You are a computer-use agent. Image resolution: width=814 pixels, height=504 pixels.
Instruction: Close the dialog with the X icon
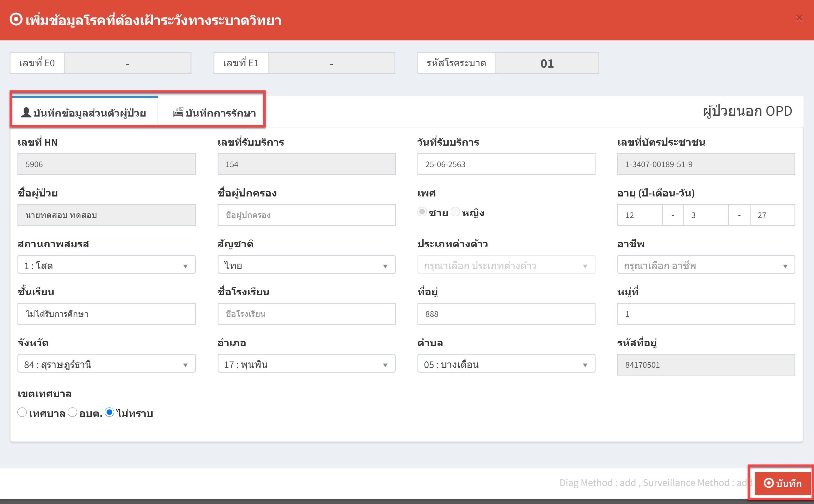click(x=799, y=18)
